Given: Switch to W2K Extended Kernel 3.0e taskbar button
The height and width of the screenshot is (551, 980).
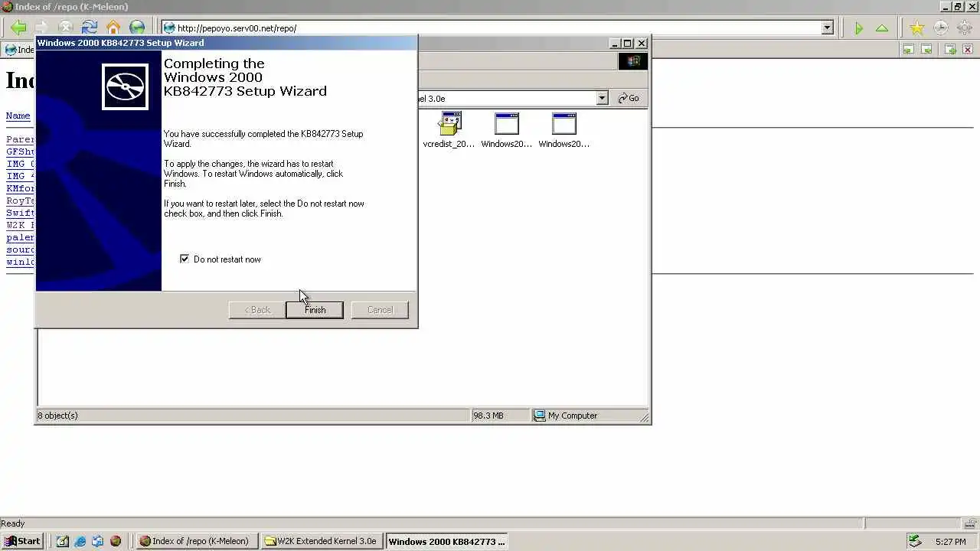Looking at the screenshot, I should [x=322, y=541].
